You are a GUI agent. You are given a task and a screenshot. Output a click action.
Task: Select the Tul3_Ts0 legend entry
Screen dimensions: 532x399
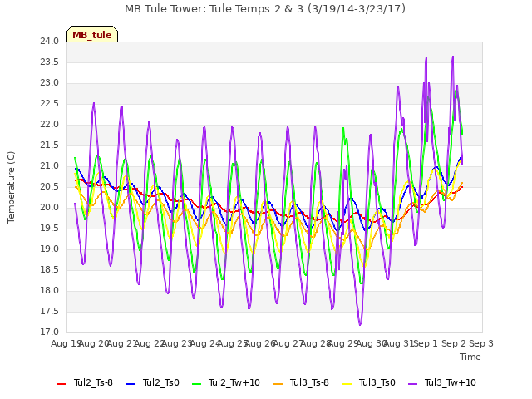click(369, 382)
